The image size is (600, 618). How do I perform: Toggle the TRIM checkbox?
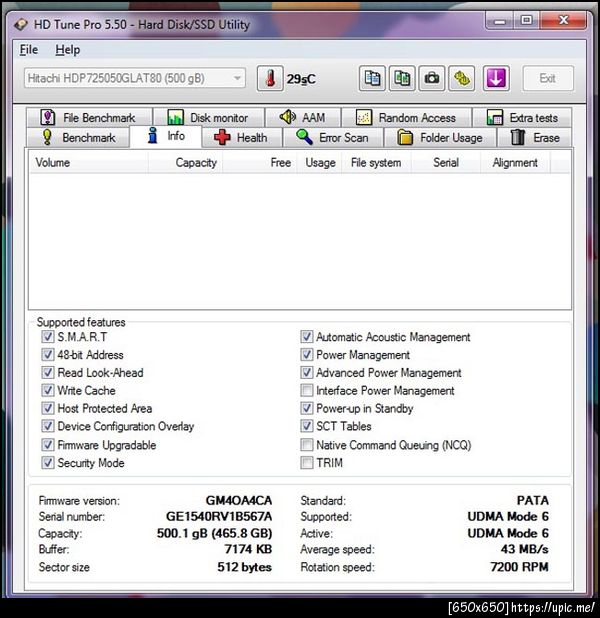point(307,463)
